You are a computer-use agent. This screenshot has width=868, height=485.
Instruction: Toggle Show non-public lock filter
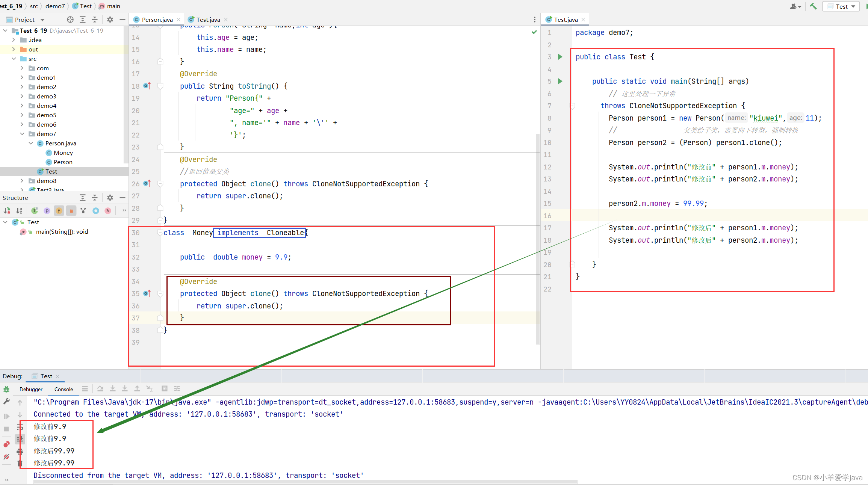tap(71, 211)
